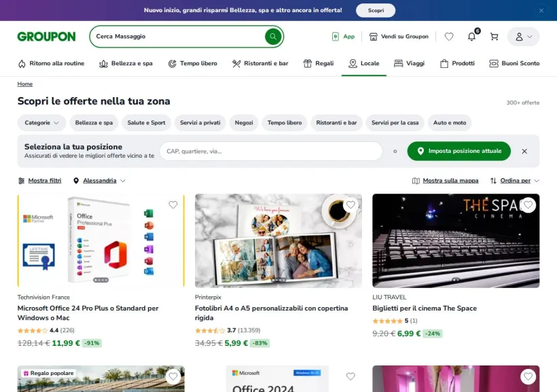Open the user account menu
Screen dimensions: 557x392
[523, 37]
